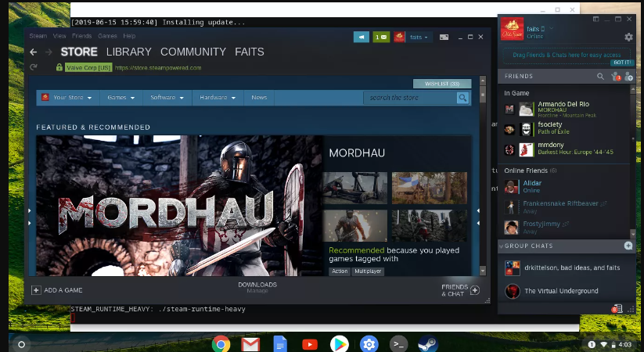Click the Multiplayer tag
Screen dimensions: 644x352
[368, 271]
